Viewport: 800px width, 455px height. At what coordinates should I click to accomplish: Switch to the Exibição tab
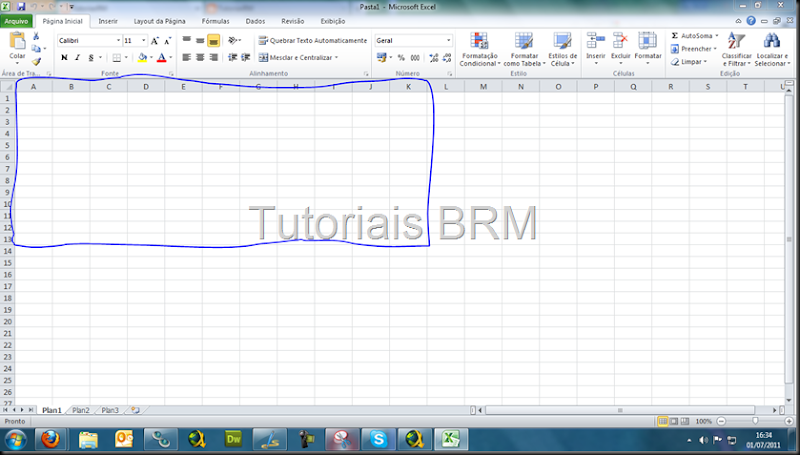point(333,21)
